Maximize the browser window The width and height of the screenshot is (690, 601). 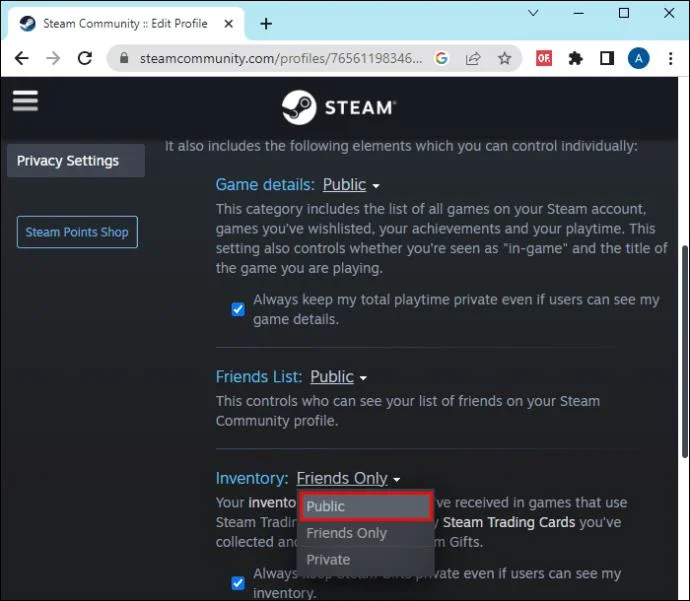pos(624,13)
